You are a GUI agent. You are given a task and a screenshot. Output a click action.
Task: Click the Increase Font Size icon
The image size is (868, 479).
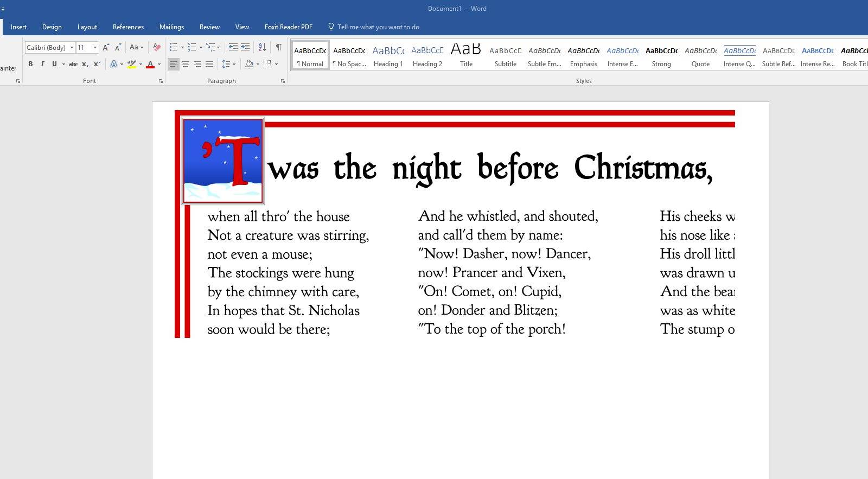point(106,47)
